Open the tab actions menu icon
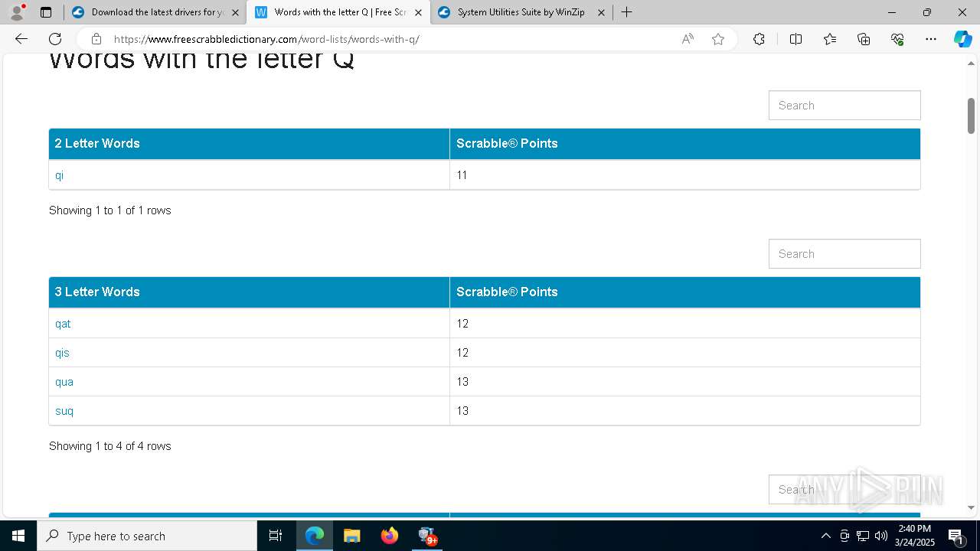The width and height of the screenshot is (980, 551). pyautogui.click(x=46, y=12)
